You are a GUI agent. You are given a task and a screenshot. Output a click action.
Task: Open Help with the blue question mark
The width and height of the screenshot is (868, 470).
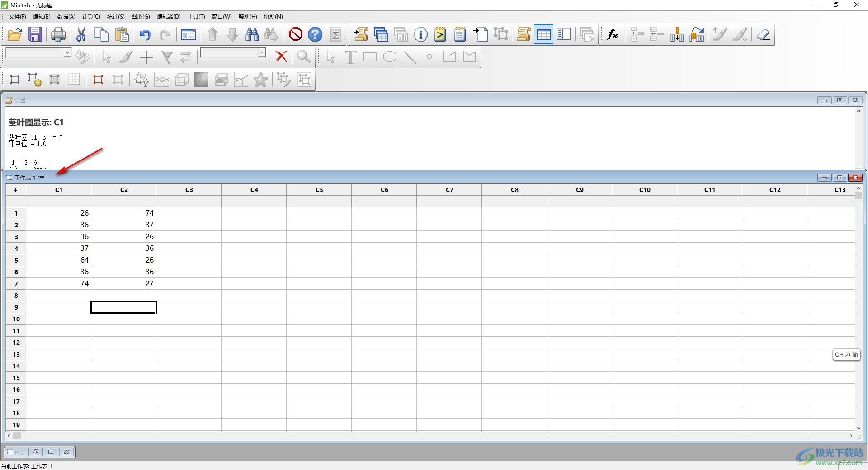(315, 34)
